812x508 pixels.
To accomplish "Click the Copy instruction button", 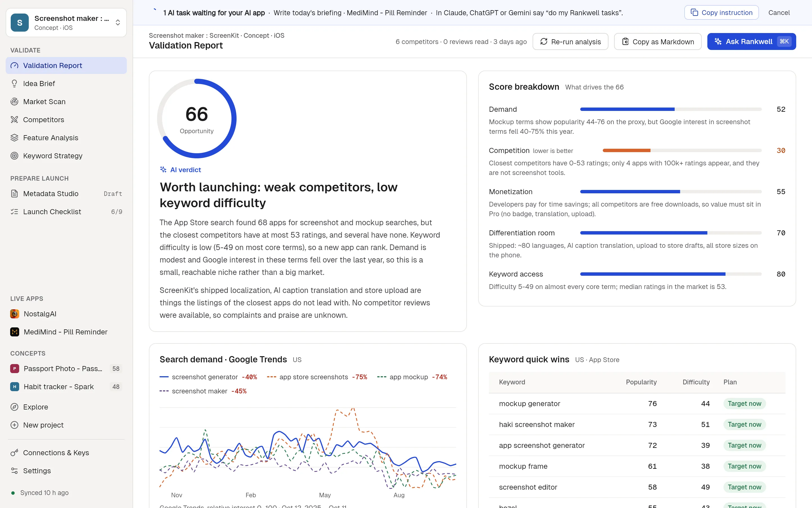I will [721, 13].
